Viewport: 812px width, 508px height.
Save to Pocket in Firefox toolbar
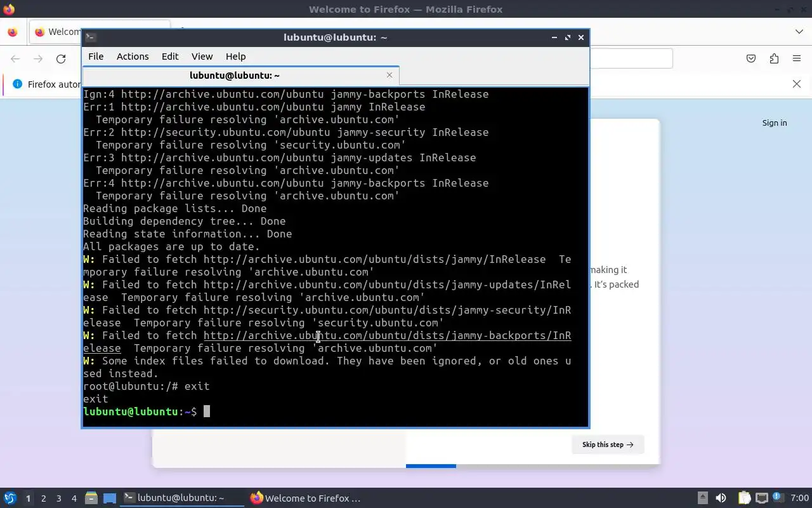tap(751, 58)
